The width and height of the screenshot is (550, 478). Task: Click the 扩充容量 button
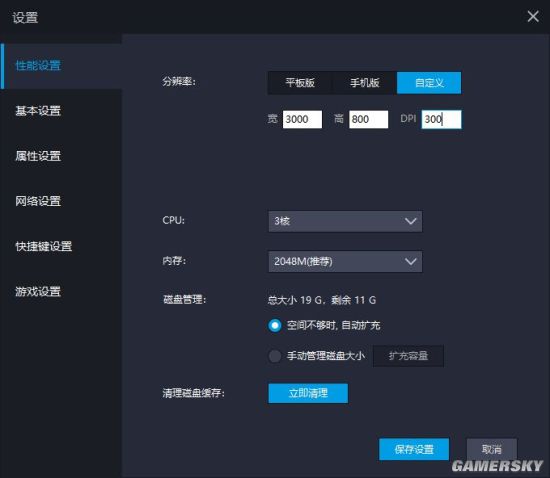coord(408,356)
